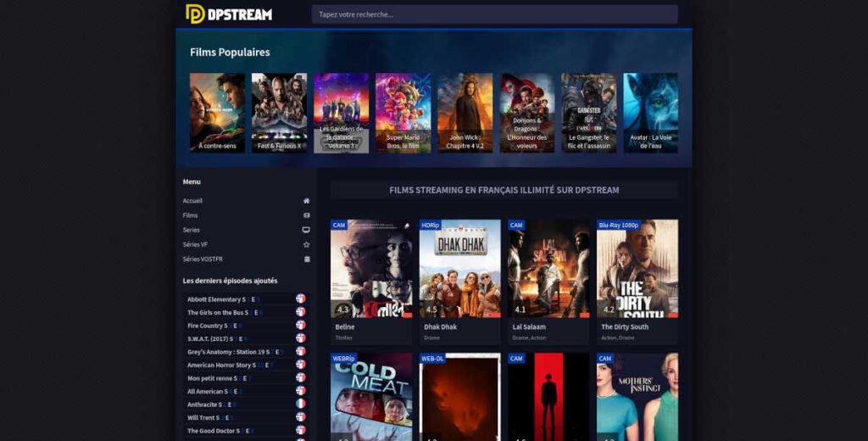This screenshot has width=868, height=441.
Task: Open Super Mario Bros, le film poster
Action: click(x=403, y=113)
